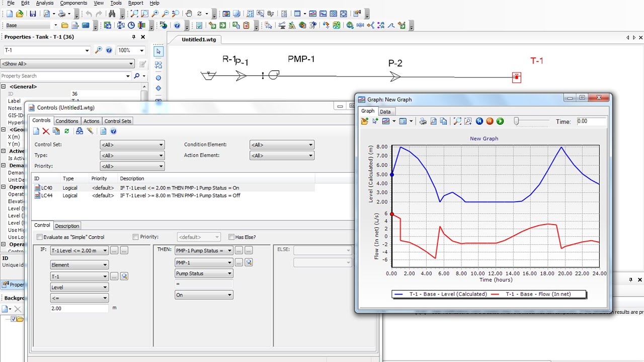Click the Help icon in the main toolbar's second row

177,25
